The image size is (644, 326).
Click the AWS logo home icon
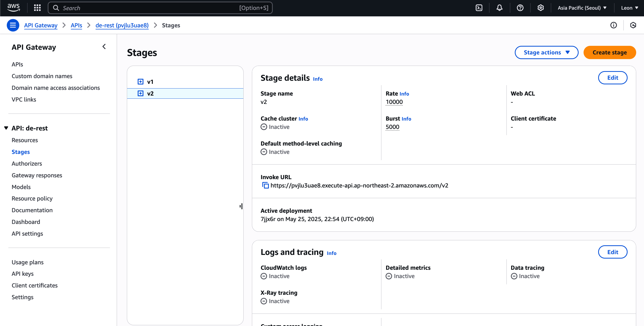coord(14,8)
